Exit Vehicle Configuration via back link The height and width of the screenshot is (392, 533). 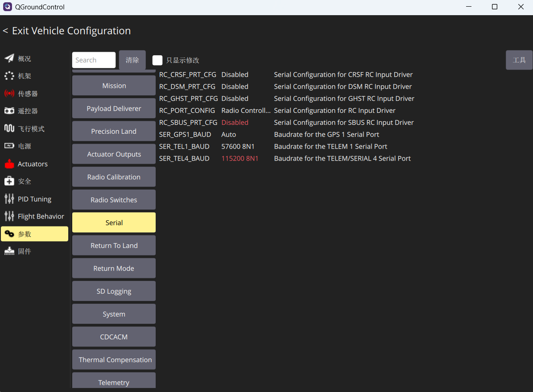(66, 31)
